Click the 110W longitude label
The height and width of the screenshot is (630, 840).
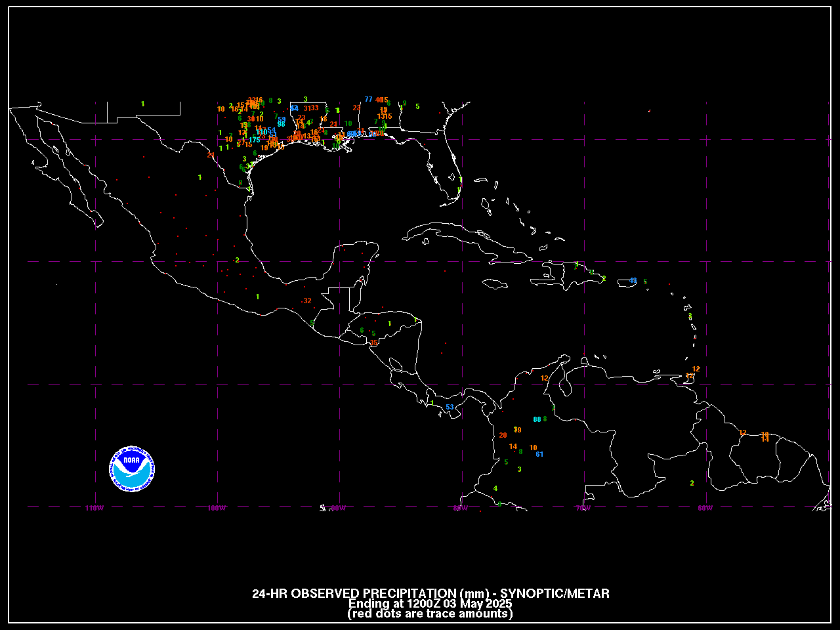pyautogui.click(x=94, y=508)
